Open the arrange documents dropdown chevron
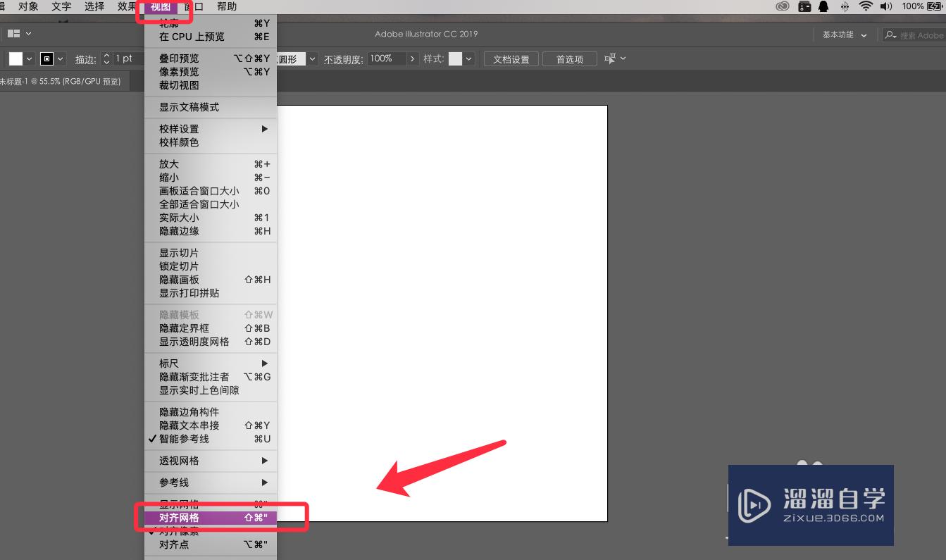946x560 pixels. [28, 33]
